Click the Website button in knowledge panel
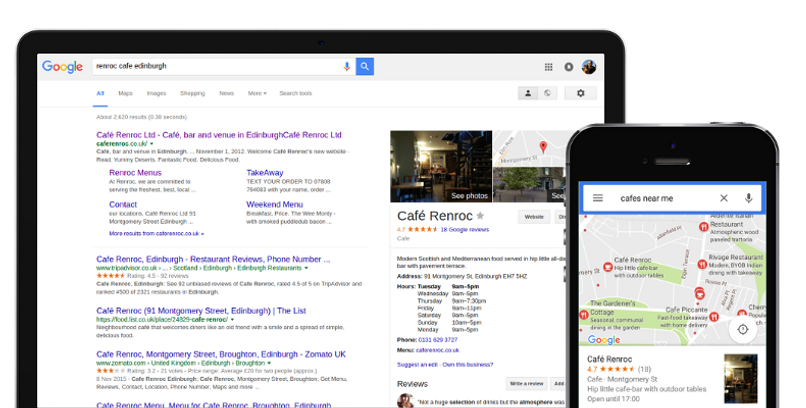 point(534,217)
